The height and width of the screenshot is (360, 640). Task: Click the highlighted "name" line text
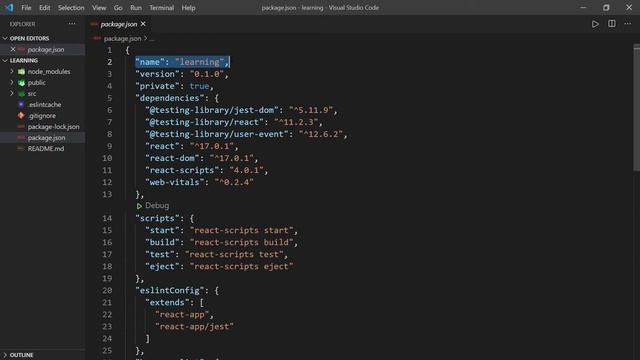point(182,62)
